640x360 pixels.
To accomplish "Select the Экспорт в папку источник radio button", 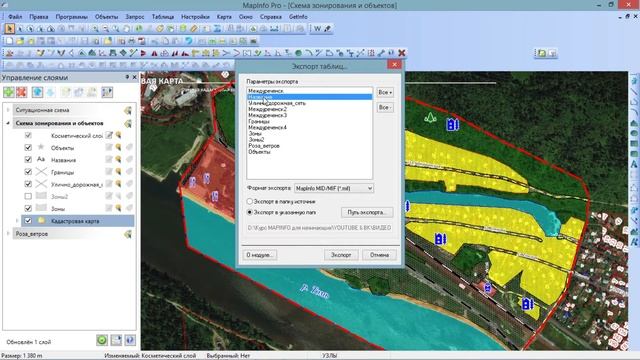I will pyautogui.click(x=250, y=202).
